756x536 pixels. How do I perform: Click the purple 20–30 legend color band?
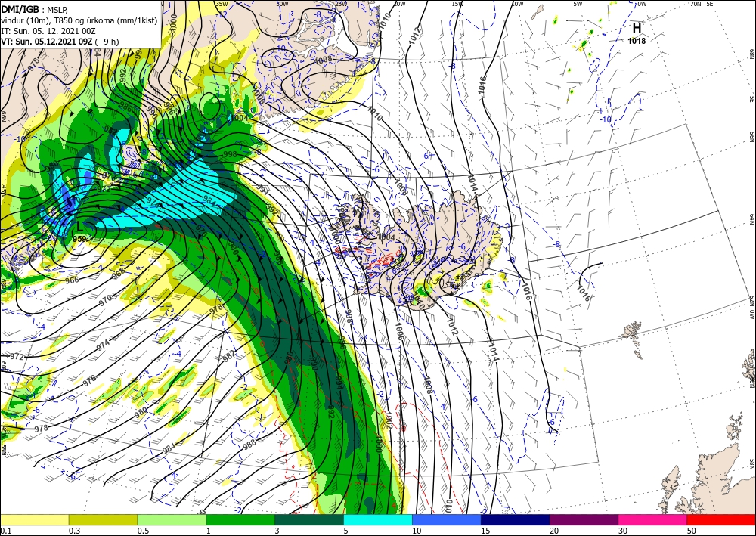pos(584,519)
